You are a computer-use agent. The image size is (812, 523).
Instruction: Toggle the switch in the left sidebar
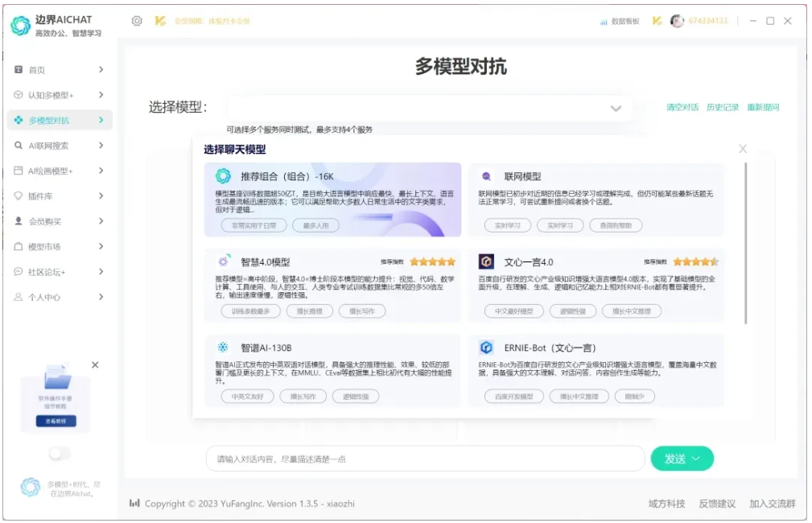pyautogui.click(x=59, y=454)
